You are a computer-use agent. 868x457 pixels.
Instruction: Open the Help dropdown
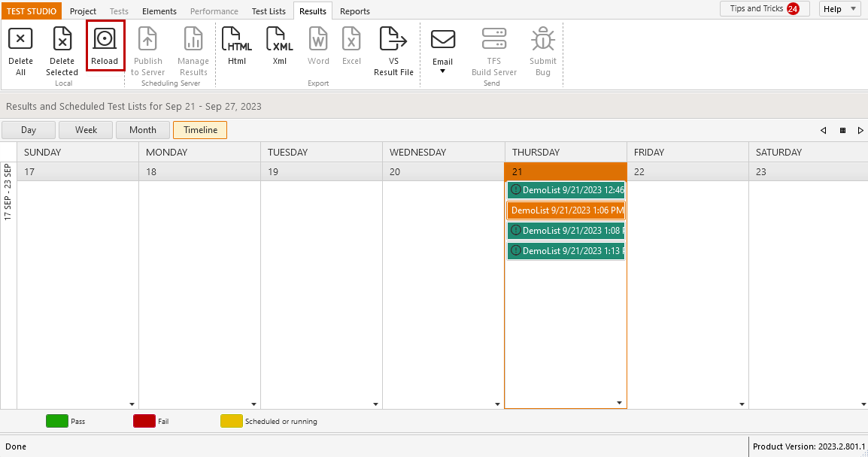tap(839, 9)
